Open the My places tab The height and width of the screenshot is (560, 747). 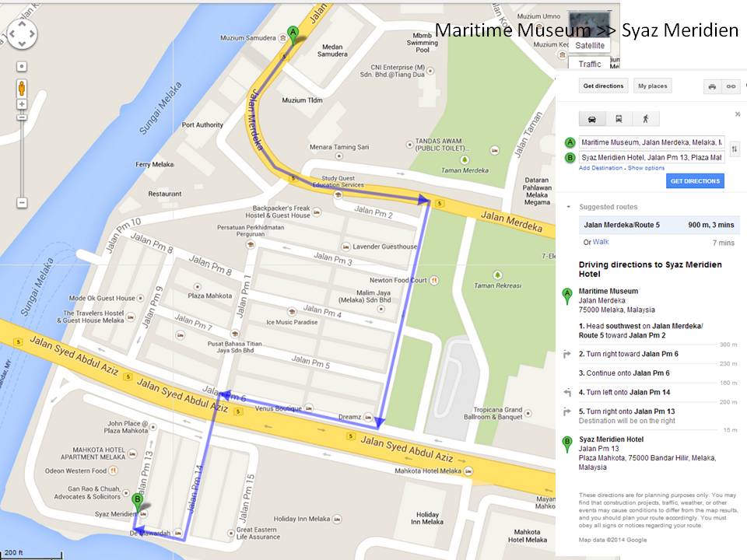653,86
